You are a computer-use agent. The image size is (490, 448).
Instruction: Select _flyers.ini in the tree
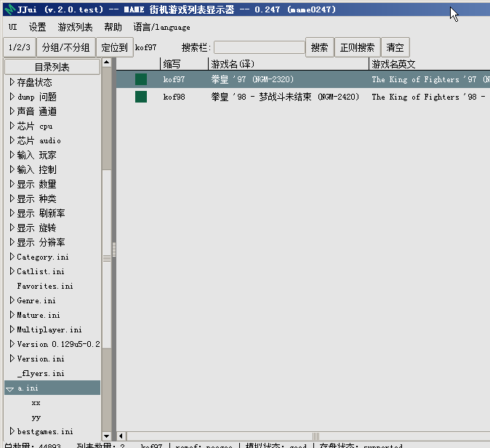(x=41, y=373)
